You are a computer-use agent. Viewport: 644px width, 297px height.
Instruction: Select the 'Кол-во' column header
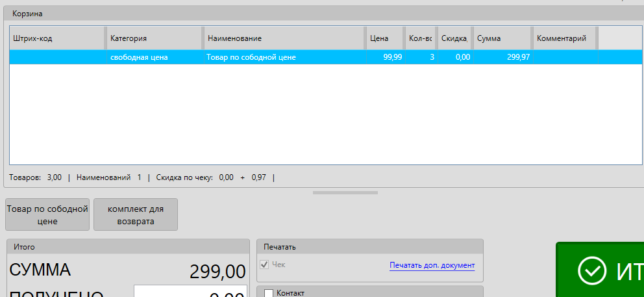421,38
